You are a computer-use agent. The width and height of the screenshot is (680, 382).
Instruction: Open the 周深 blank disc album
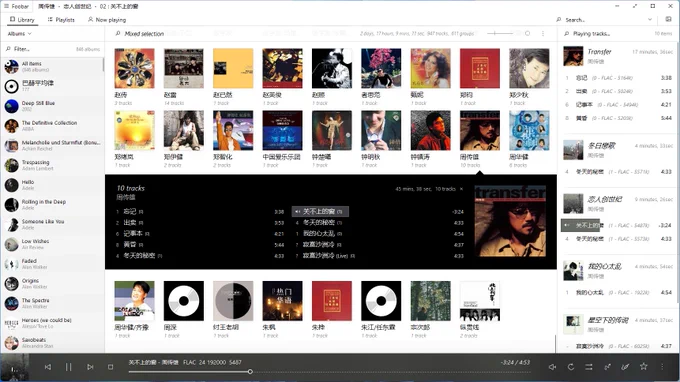[x=183, y=301]
